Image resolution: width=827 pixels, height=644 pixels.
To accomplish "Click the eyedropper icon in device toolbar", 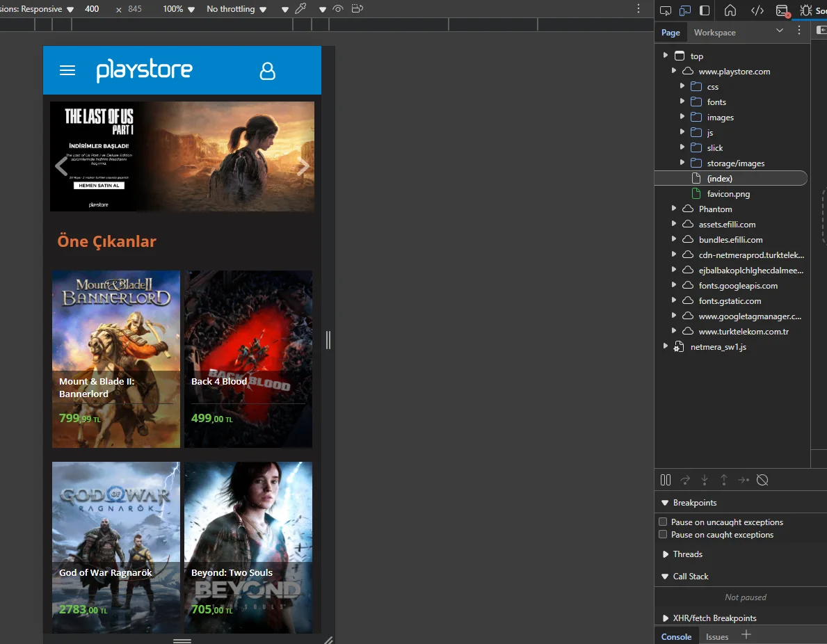I will [x=300, y=9].
